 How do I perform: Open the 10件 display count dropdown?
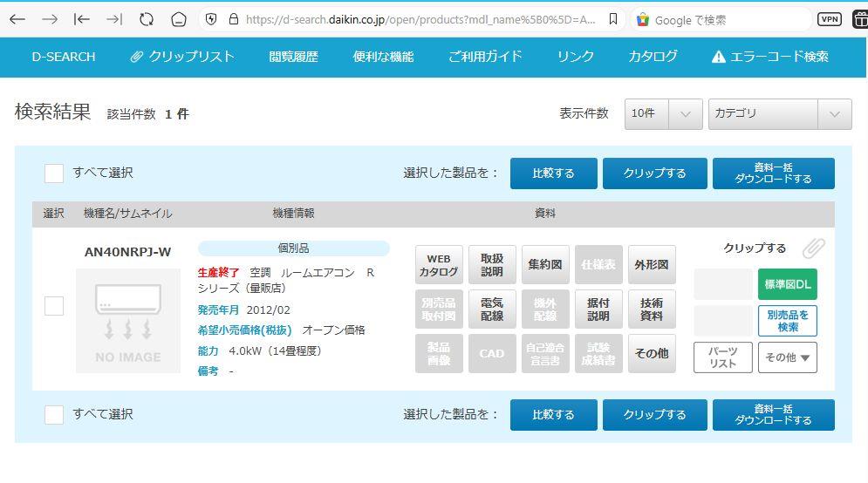pos(663,113)
